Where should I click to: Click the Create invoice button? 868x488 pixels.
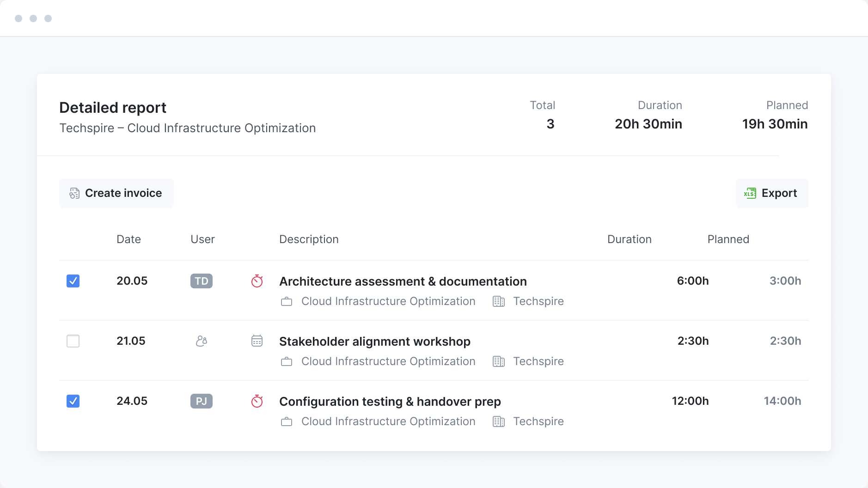[x=116, y=193]
